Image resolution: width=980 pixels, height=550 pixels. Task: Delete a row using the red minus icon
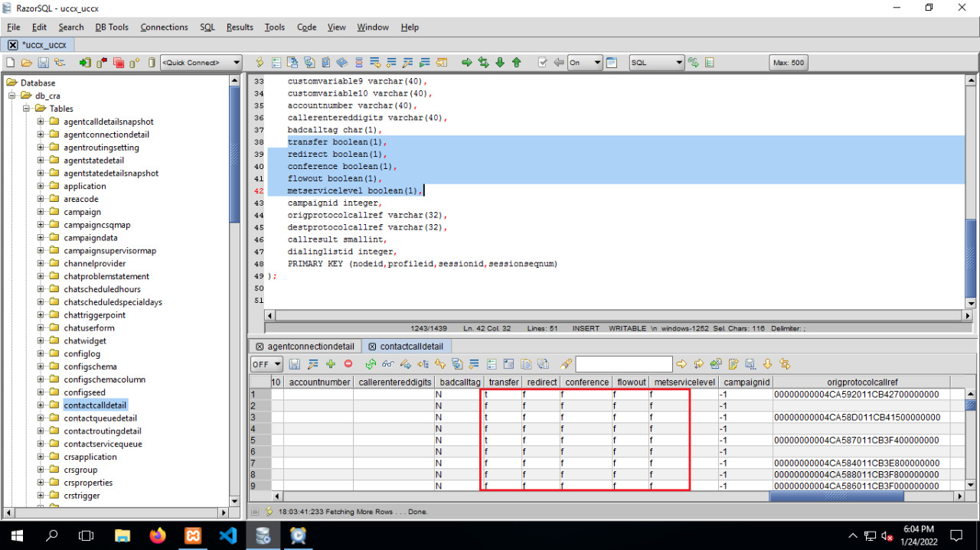click(348, 365)
